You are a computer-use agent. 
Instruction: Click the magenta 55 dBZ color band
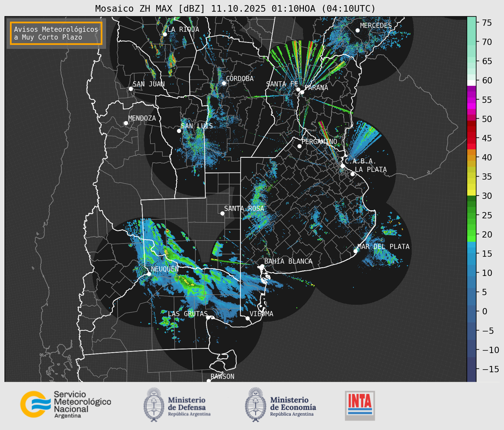pyautogui.click(x=471, y=100)
